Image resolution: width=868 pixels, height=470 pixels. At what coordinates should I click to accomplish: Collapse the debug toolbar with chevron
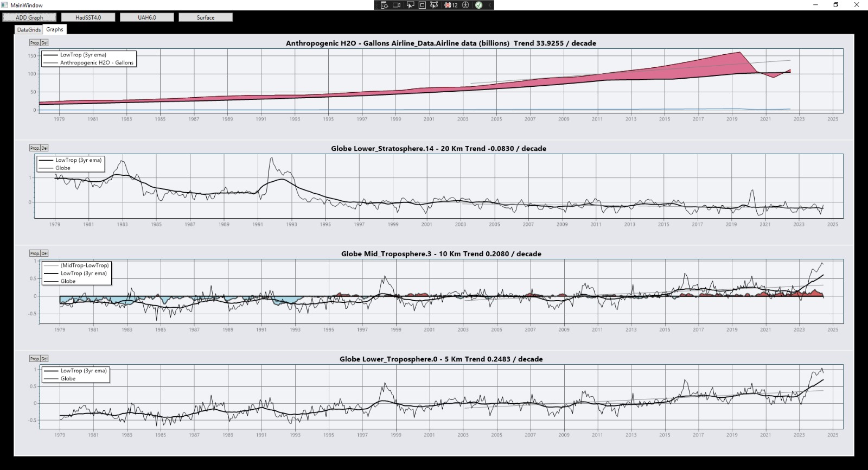coord(490,5)
